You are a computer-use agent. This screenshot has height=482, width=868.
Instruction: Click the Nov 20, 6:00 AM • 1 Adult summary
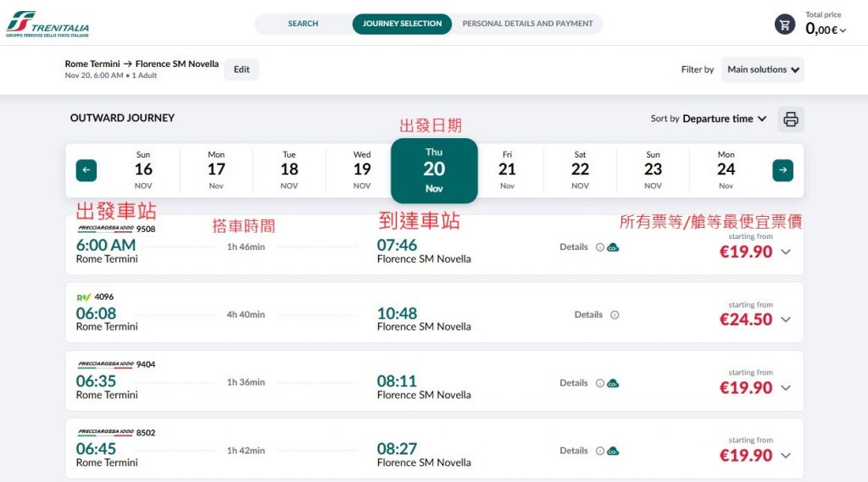111,75
